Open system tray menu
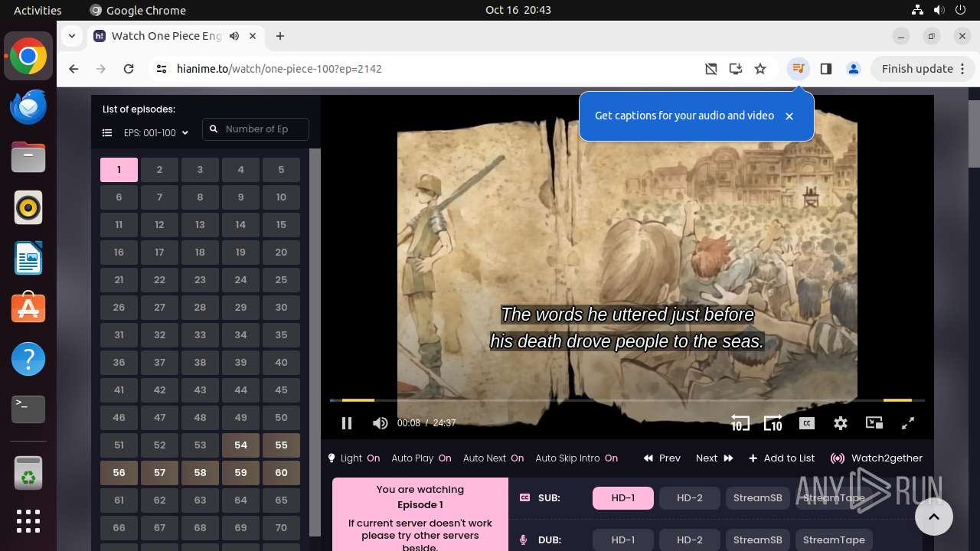The image size is (980, 551). pos(940,10)
